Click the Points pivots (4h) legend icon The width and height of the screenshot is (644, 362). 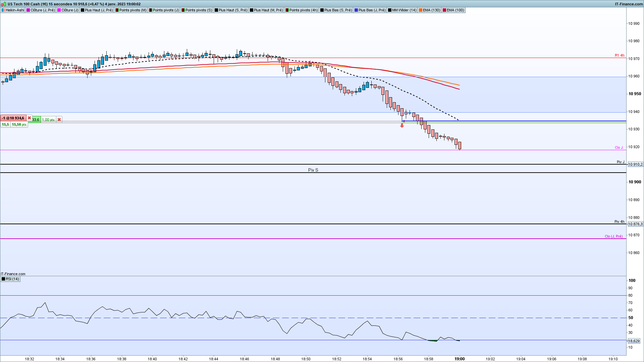click(x=287, y=10)
